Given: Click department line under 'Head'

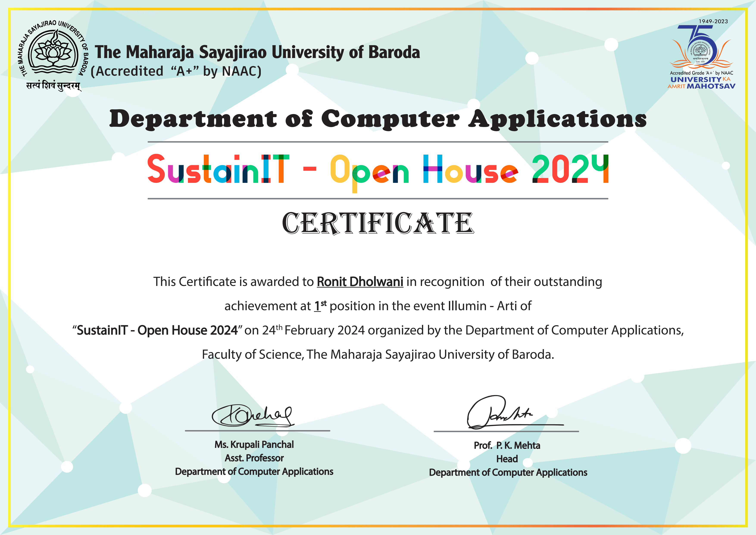Looking at the screenshot, I should (x=508, y=473).
